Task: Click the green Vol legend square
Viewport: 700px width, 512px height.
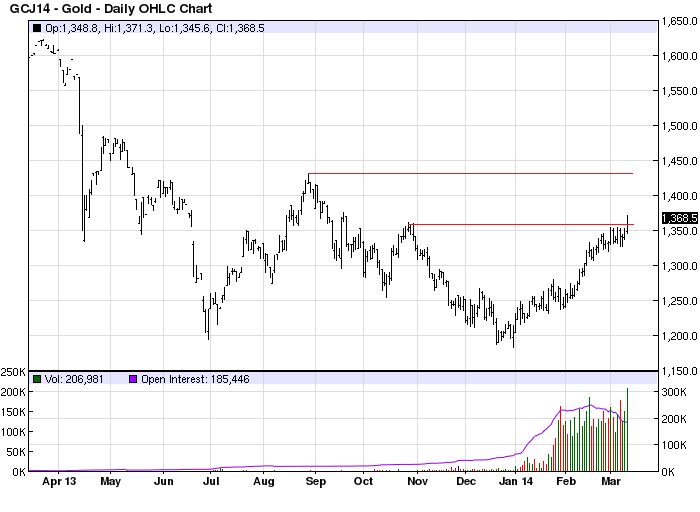Action: pyautogui.click(x=37, y=379)
